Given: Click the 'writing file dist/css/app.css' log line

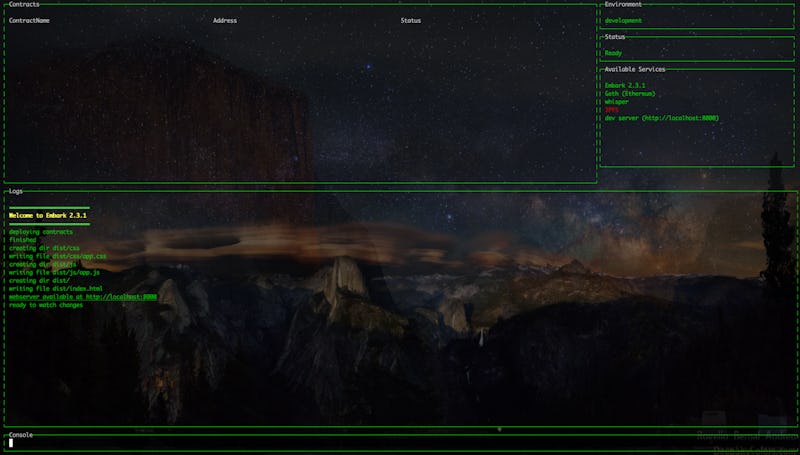Looking at the screenshot, I should [57, 256].
